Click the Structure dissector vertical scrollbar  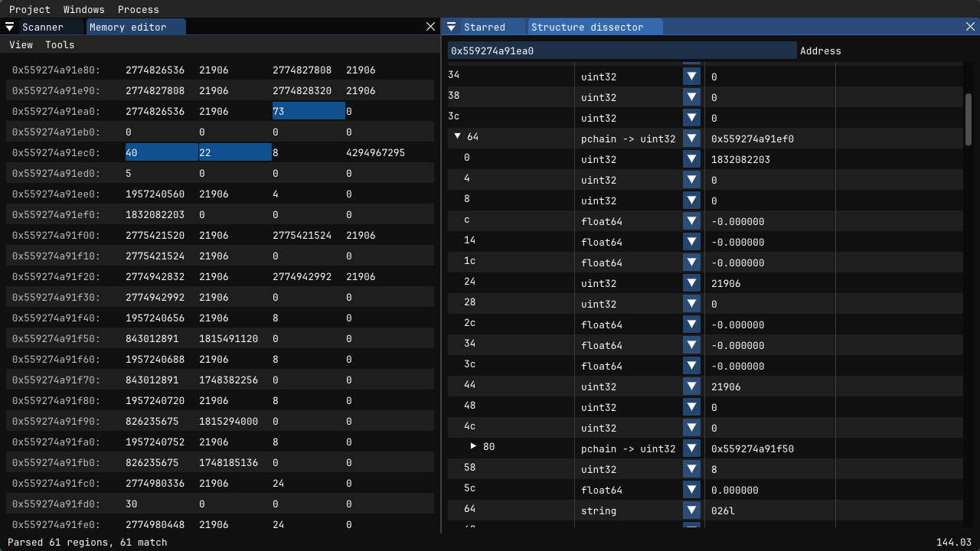(969, 119)
